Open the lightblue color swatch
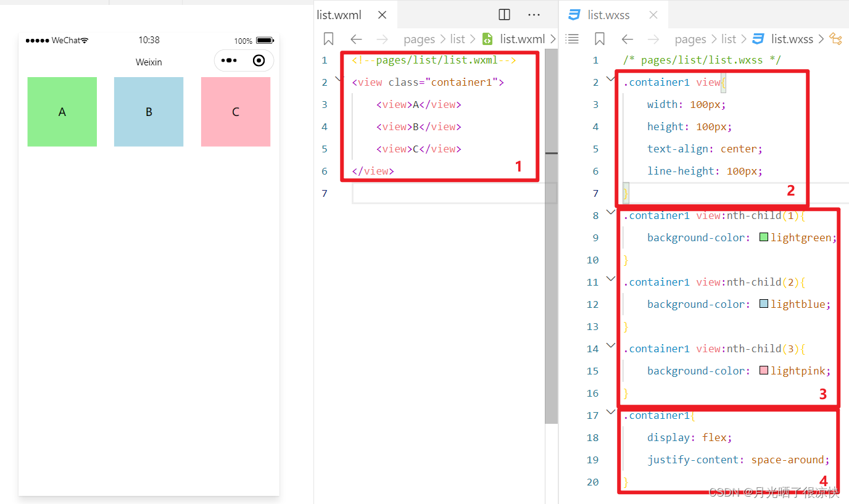 pos(763,304)
